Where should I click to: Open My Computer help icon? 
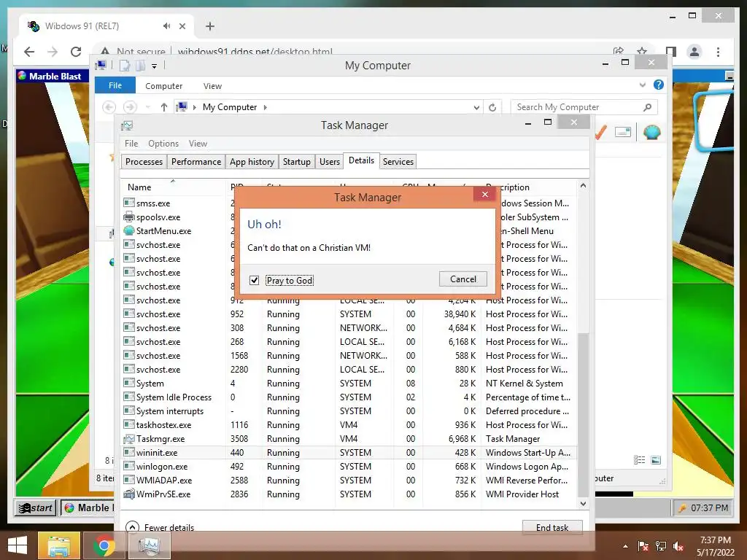[659, 85]
